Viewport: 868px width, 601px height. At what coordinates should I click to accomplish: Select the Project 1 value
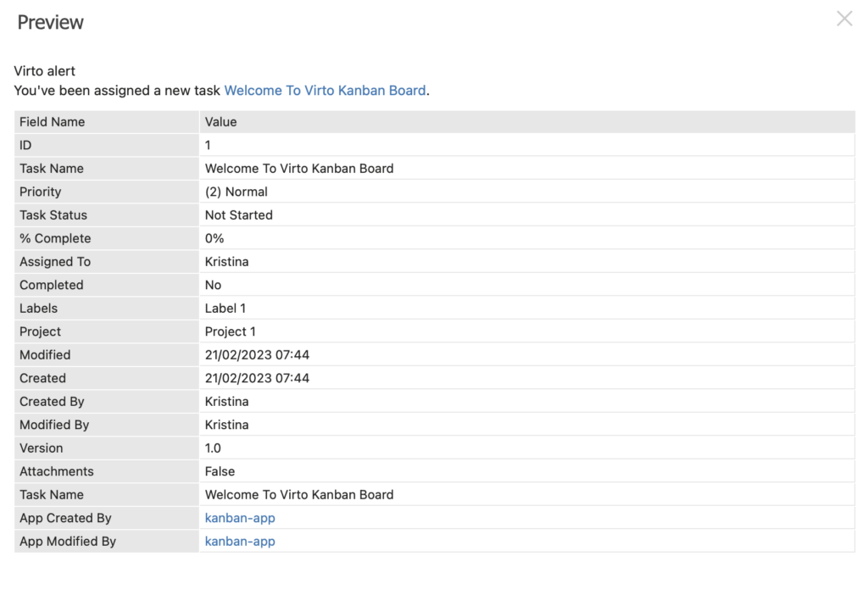pos(231,331)
